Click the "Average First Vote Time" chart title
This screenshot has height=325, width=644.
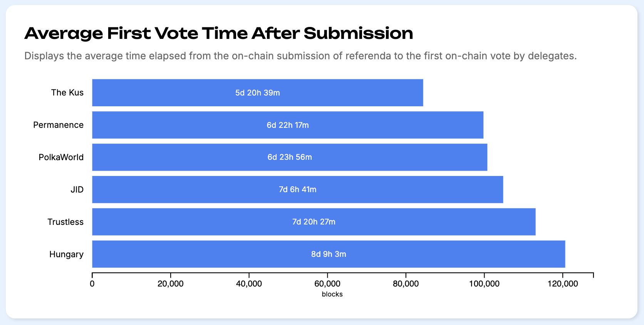click(x=218, y=34)
